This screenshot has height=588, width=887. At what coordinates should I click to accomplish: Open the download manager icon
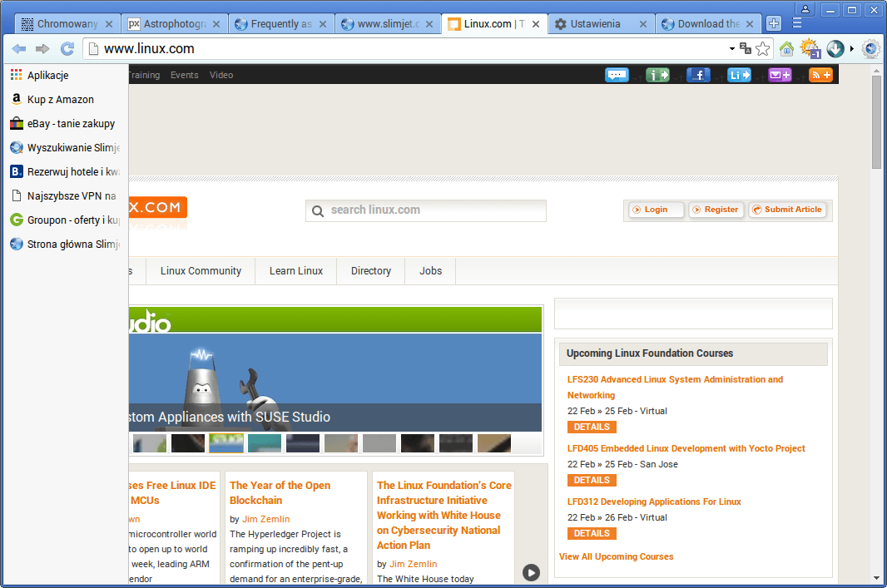835,48
